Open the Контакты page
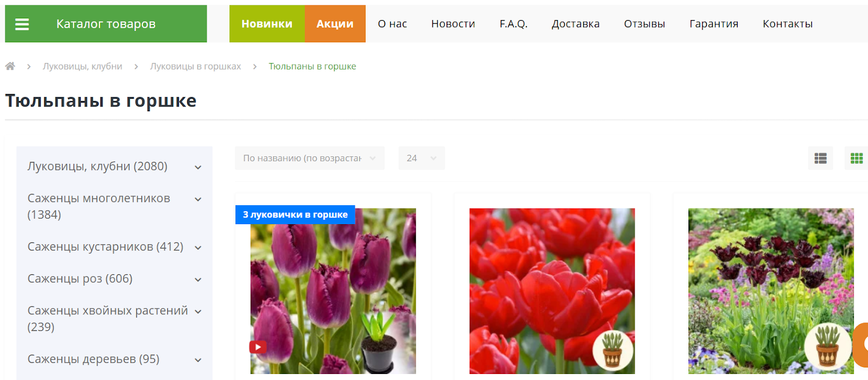The image size is (868, 380). pyautogui.click(x=788, y=24)
